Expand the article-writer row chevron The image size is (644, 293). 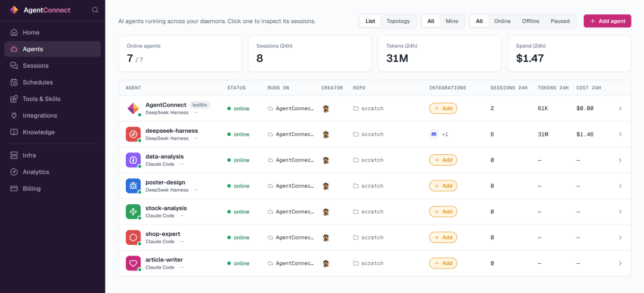click(x=620, y=263)
